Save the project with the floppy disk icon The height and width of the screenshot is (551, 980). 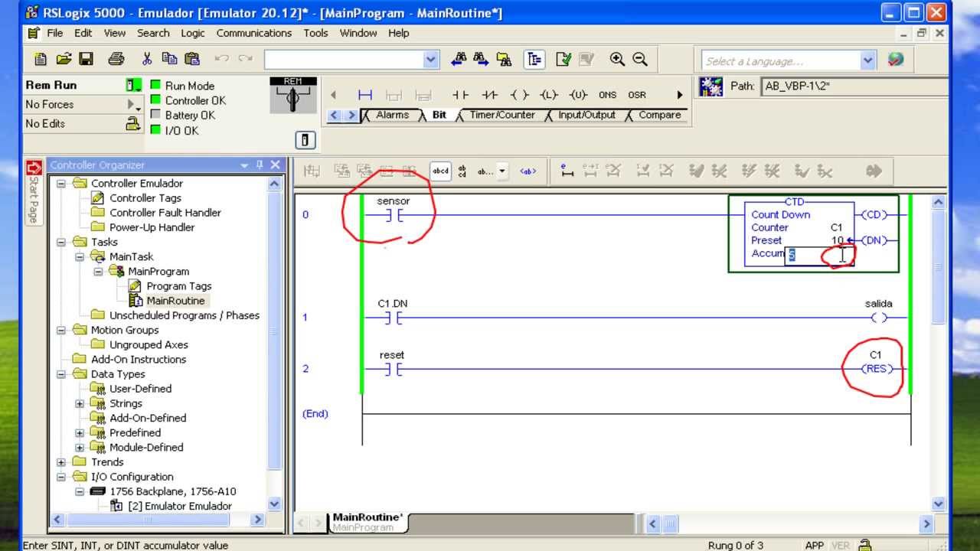click(86, 59)
